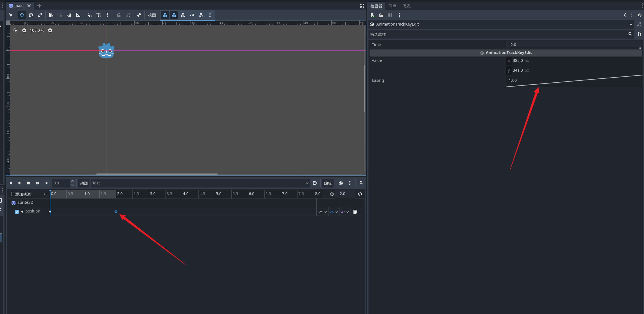The image size is (644, 314).
Task: Click the 添加轨道 add track button
Action: [x=21, y=194]
